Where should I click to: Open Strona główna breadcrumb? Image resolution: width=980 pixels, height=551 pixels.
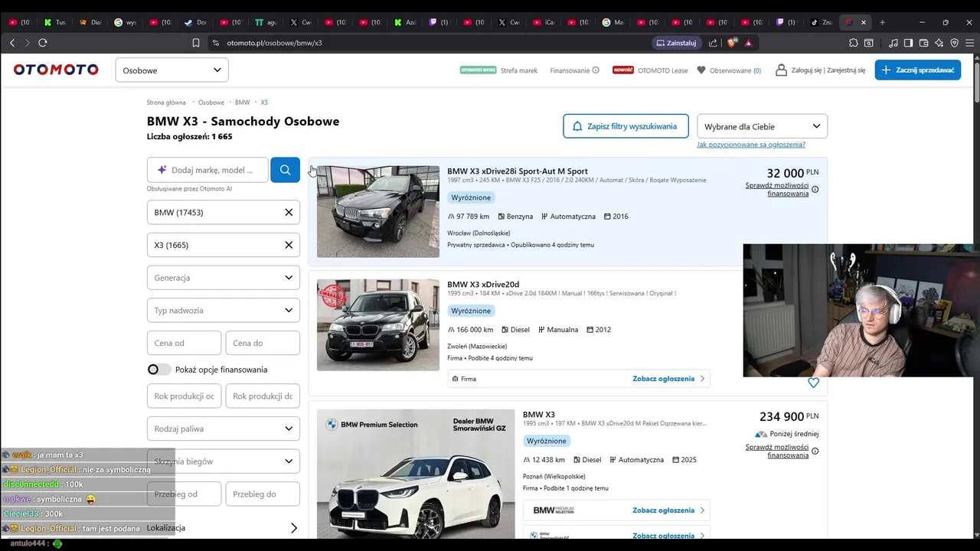pyautogui.click(x=166, y=103)
